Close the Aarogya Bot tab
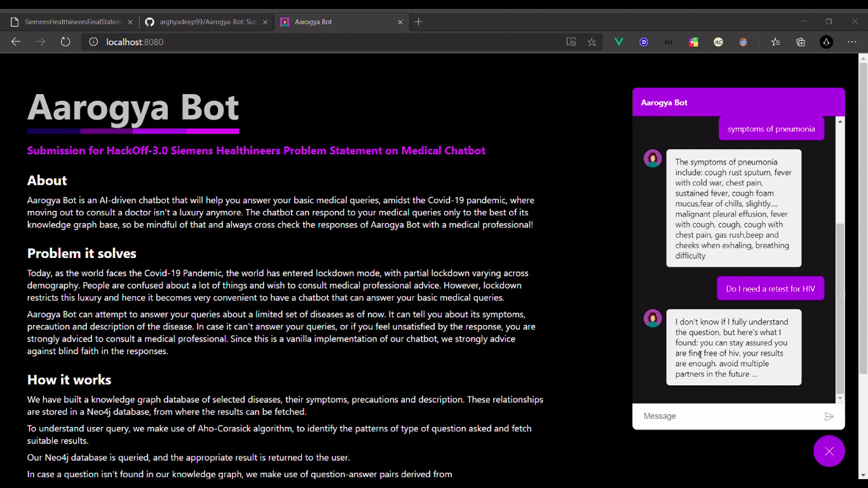Screen dimensions: 868x488 pyautogui.click(x=400, y=22)
